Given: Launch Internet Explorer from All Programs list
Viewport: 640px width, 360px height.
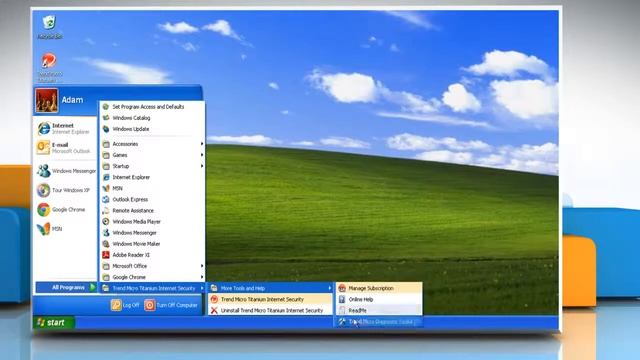Looking at the screenshot, I should click(153, 177).
